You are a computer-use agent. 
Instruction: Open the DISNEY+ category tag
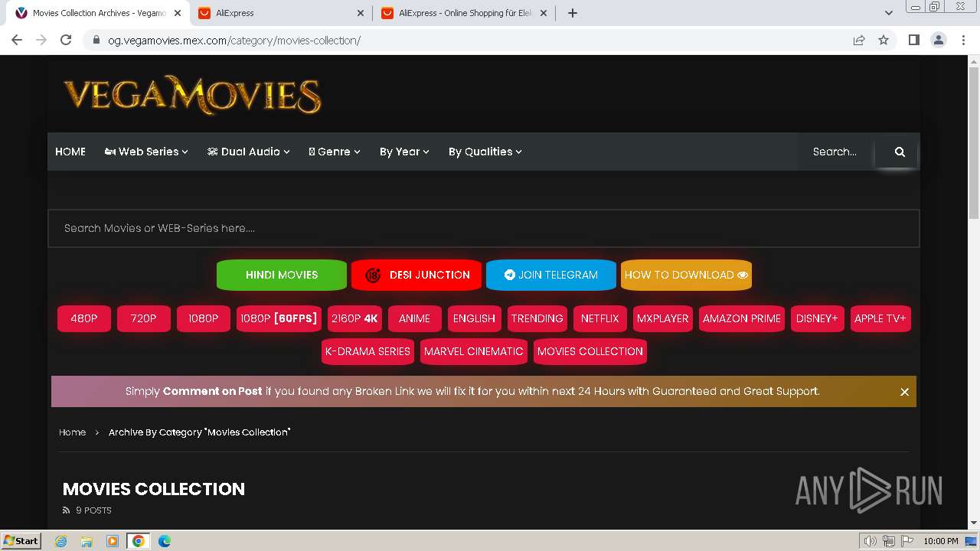[x=817, y=318]
